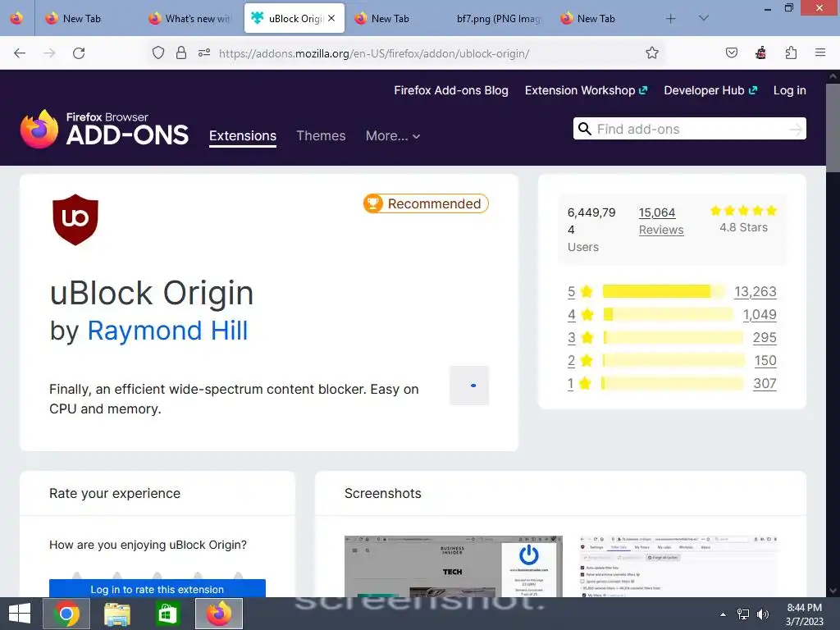The height and width of the screenshot is (630, 840).
Task: Open Chrome from the taskbar
Action: [x=66, y=614]
